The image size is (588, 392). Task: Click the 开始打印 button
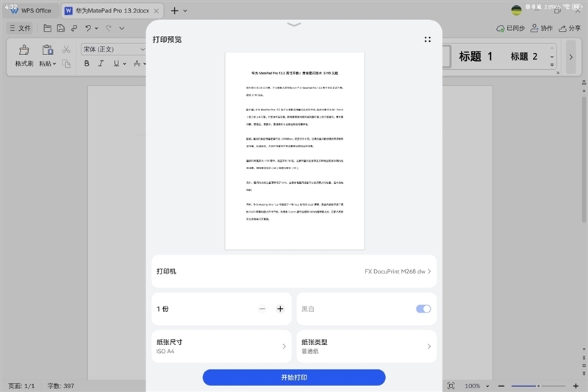(294, 377)
